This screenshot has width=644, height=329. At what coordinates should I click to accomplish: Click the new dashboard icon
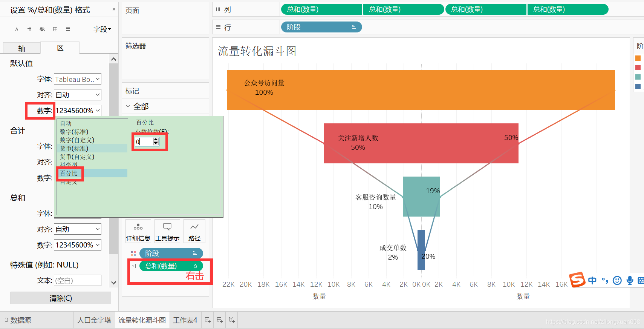(220, 320)
